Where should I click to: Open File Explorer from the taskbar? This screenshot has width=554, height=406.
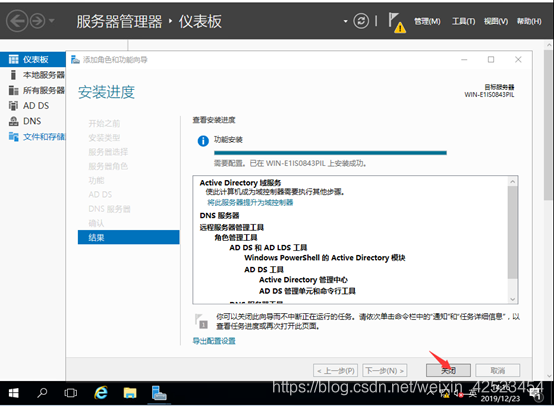(x=130, y=393)
